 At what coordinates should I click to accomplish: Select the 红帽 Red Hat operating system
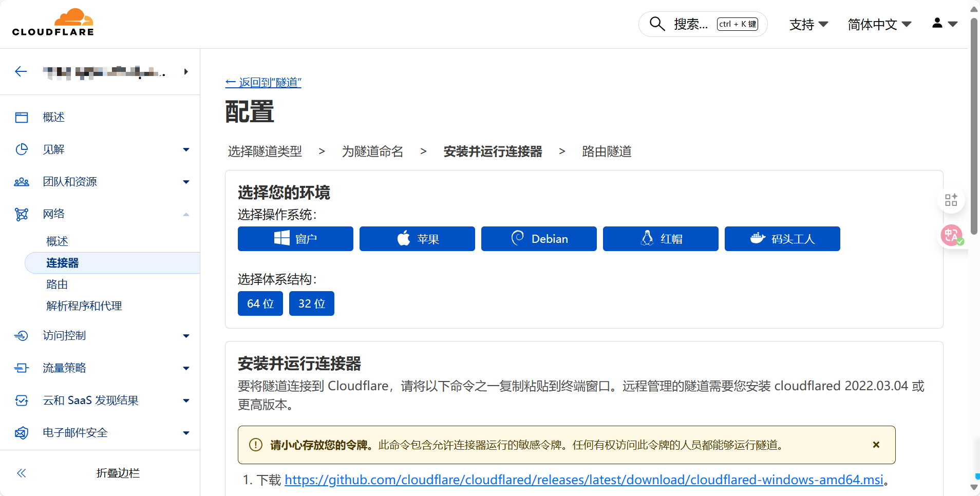point(661,239)
